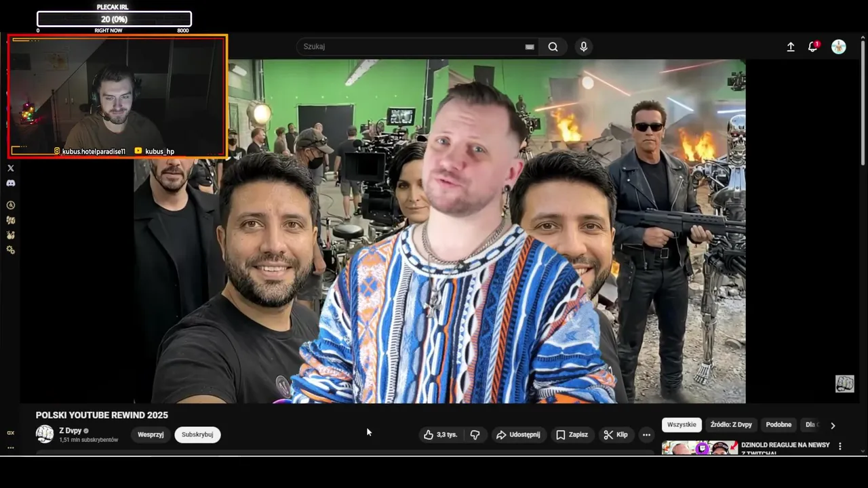Screen dimensions: 868x488
Task: Open the account avatar menu
Action: pyautogui.click(x=839, y=47)
